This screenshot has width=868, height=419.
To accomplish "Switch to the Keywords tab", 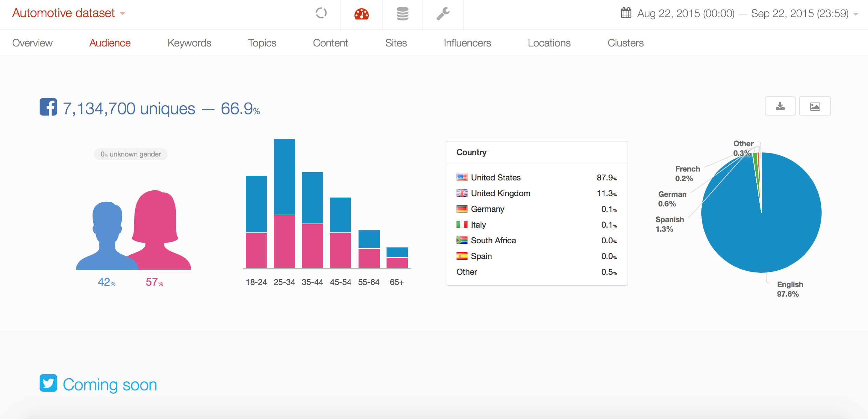I will tap(189, 43).
